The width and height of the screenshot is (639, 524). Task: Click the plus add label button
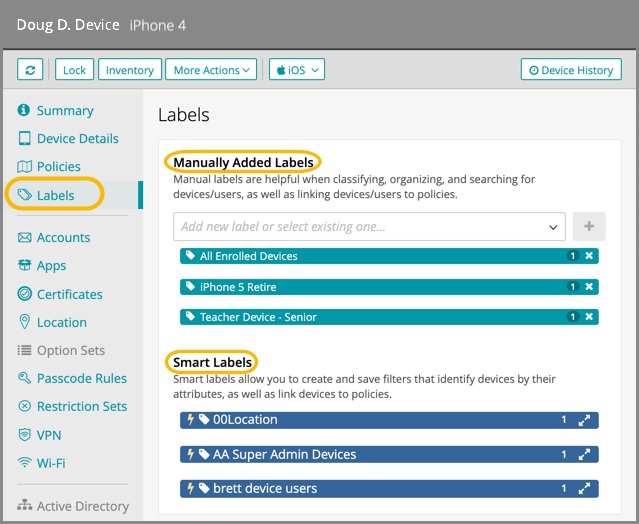tap(589, 227)
